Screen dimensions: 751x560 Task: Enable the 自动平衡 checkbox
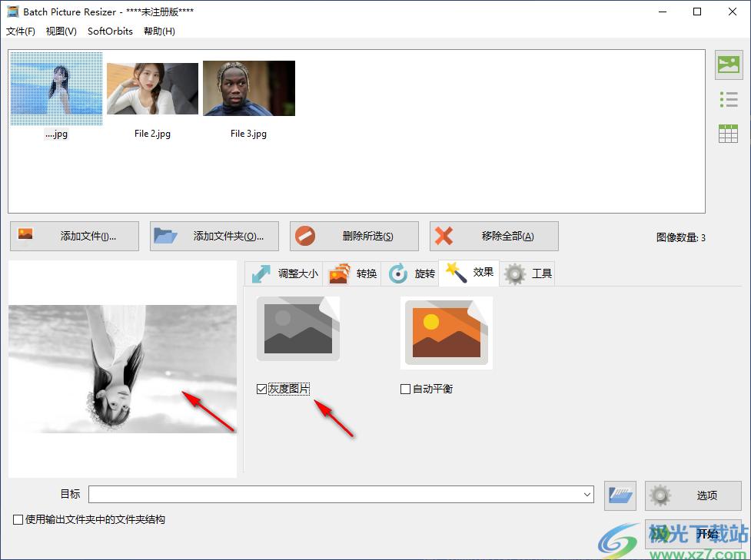pyautogui.click(x=406, y=389)
